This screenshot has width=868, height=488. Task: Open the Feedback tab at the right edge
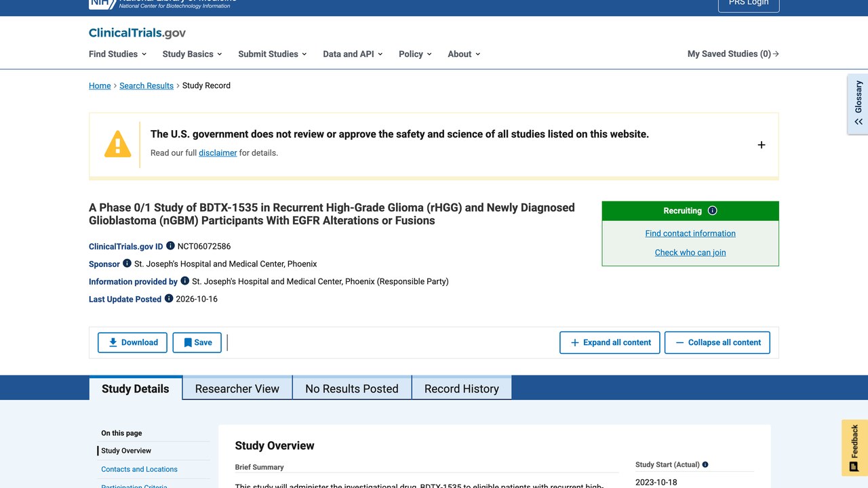[854, 448]
